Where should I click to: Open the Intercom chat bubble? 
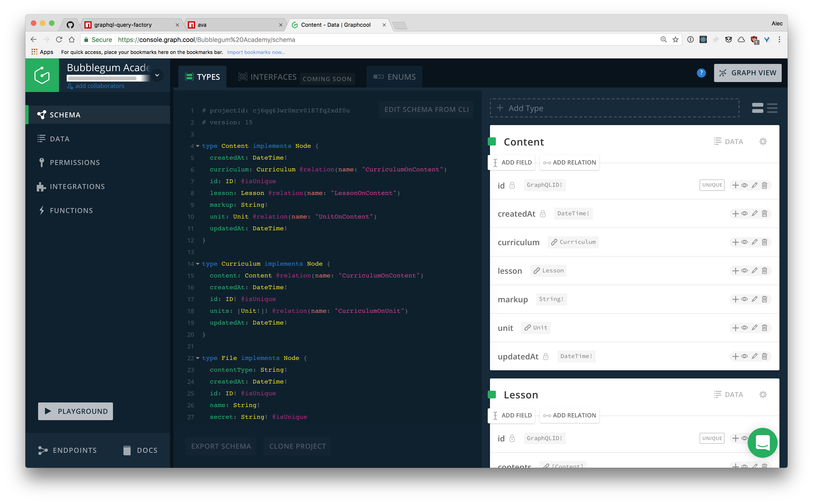point(762,442)
